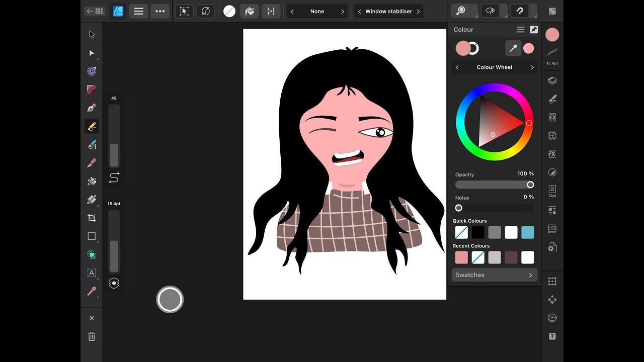The height and width of the screenshot is (362, 644).
Task: Open the zoom/search magnifier option
Action: point(460,11)
